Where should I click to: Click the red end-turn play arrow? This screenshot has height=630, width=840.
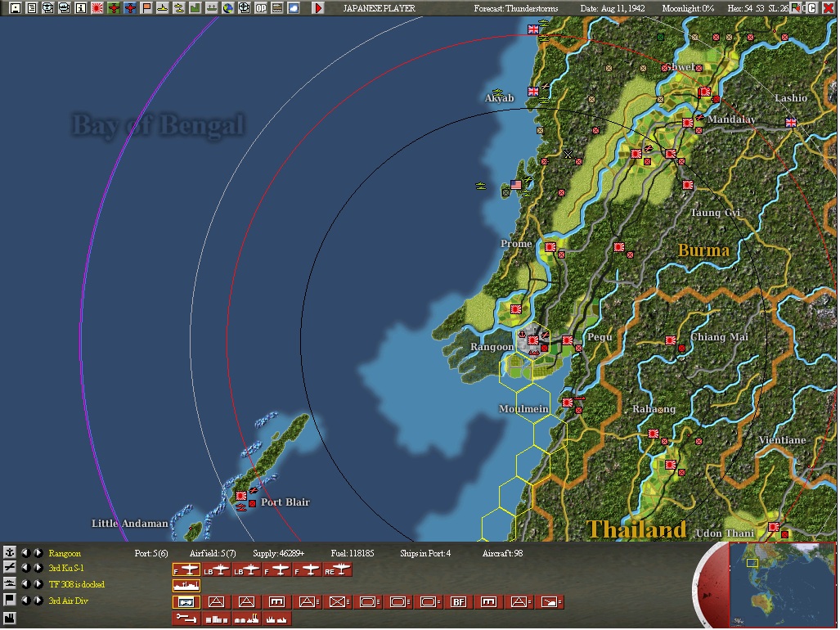pos(318,8)
